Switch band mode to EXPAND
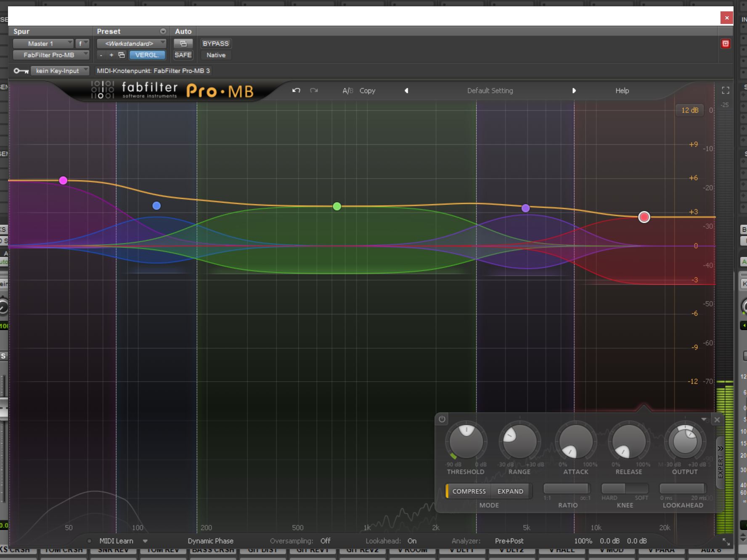The width and height of the screenshot is (747, 560). pos(510,491)
